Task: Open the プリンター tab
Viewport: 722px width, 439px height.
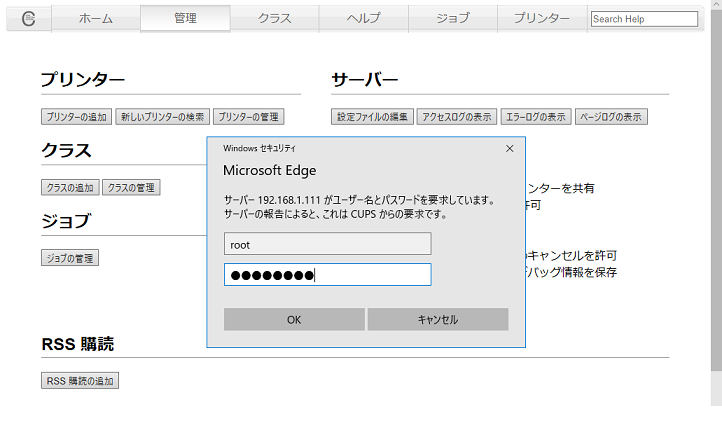Action: click(542, 18)
